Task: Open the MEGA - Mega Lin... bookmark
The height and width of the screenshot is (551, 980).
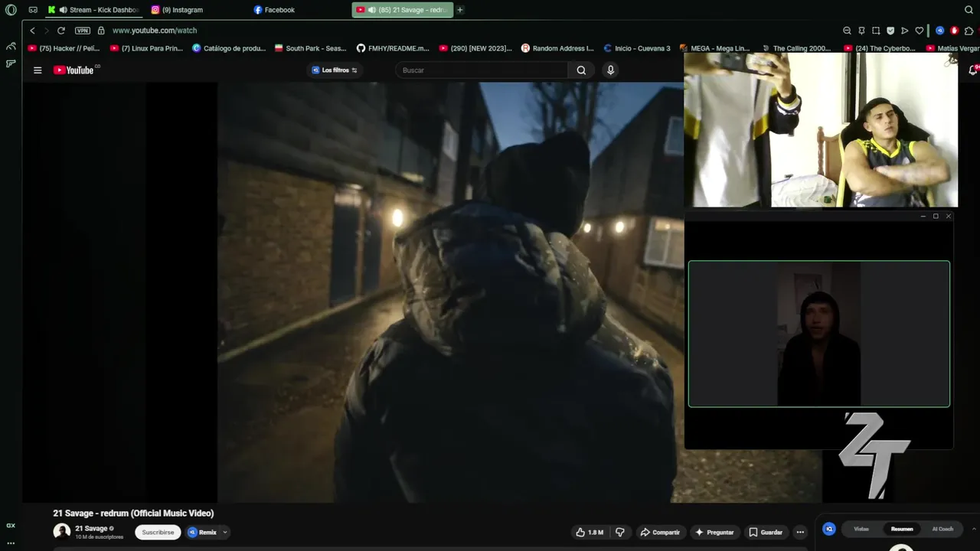Action: pyautogui.click(x=714, y=48)
